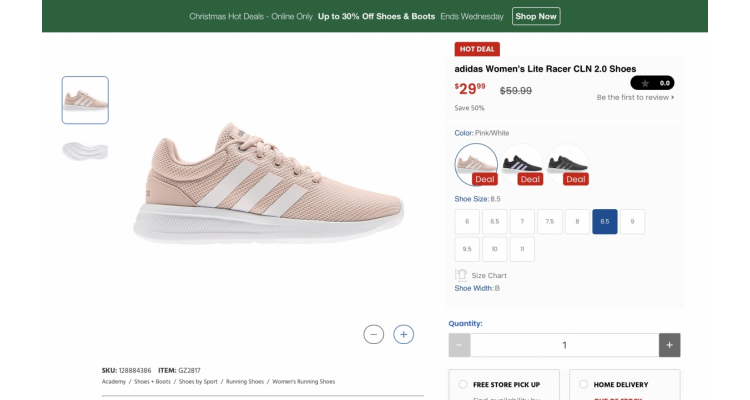Screen dimensions: 750x400
Task: Open the Running Shoes breadcrumb
Action: [x=245, y=382]
